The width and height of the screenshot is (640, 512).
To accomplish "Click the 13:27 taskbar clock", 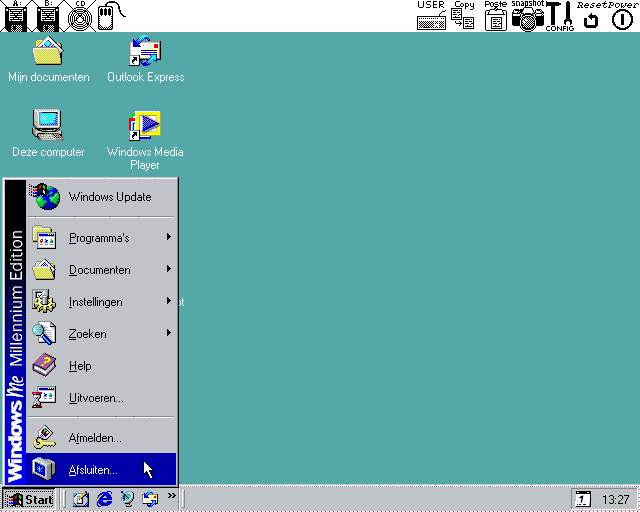I will pos(616,500).
